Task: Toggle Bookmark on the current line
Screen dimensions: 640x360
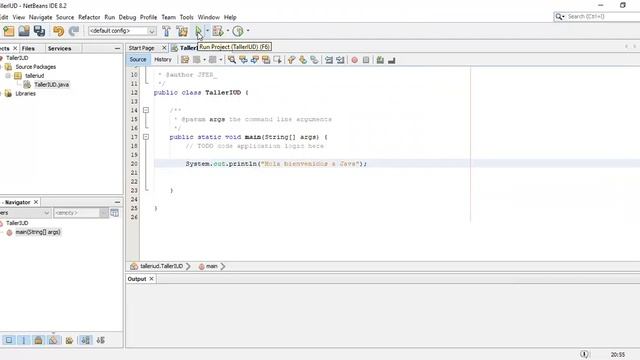Action: point(314,60)
